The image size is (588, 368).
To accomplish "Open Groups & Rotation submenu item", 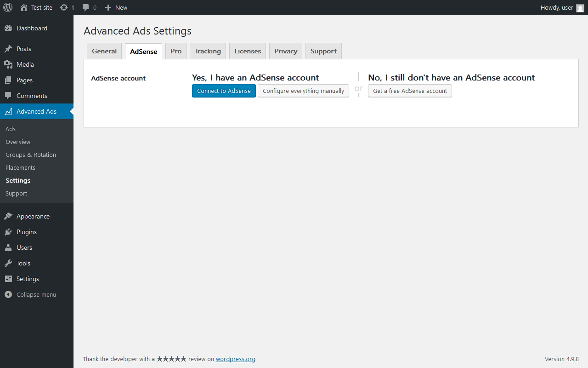I will click(37, 155).
